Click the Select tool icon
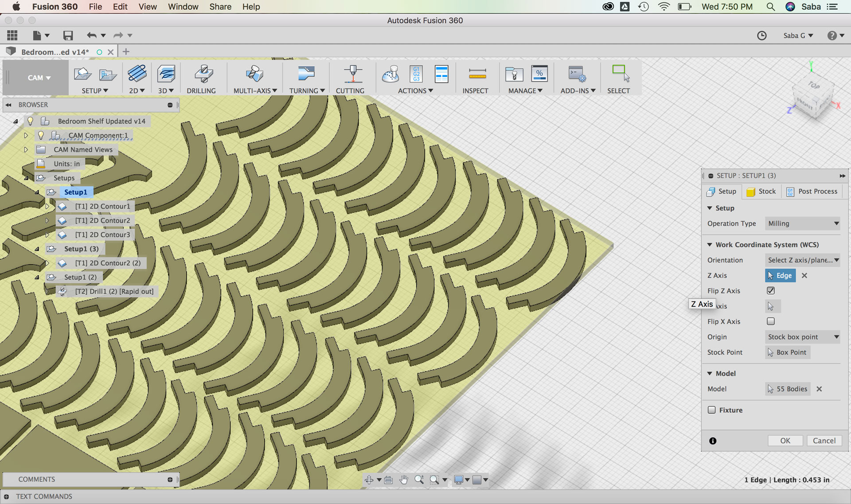 click(x=620, y=74)
